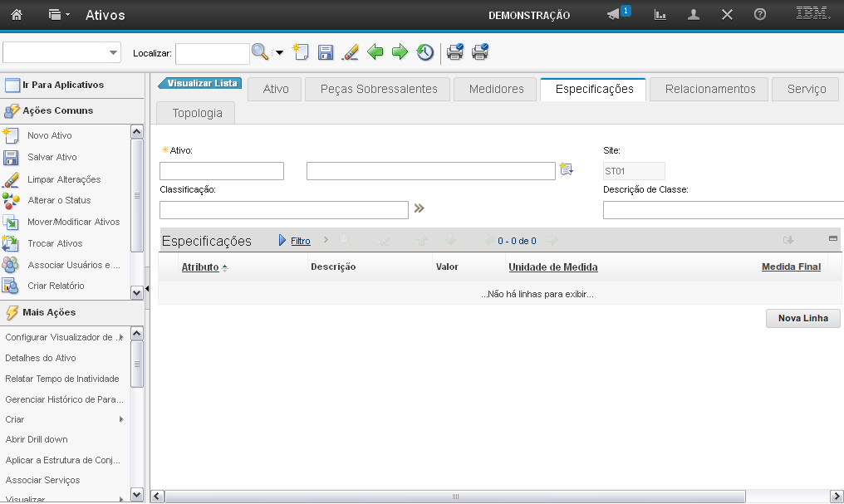Open the Go To menu dropdown
The height and width of the screenshot is (504, 844).
tap(59, 15)
